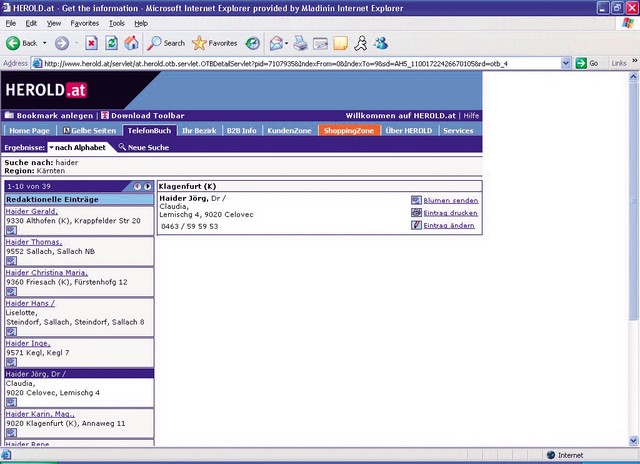Open Haider Karin, Mag. entry

pyautogui.click(x=40, y=413)
